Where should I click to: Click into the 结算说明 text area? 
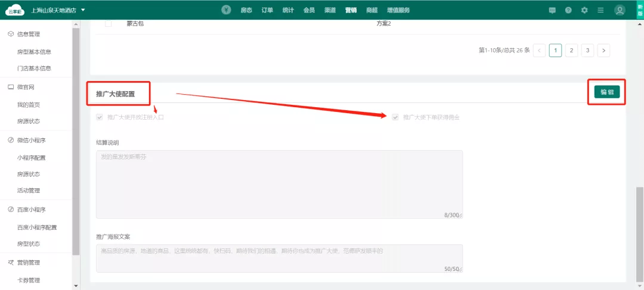[279, 184]
